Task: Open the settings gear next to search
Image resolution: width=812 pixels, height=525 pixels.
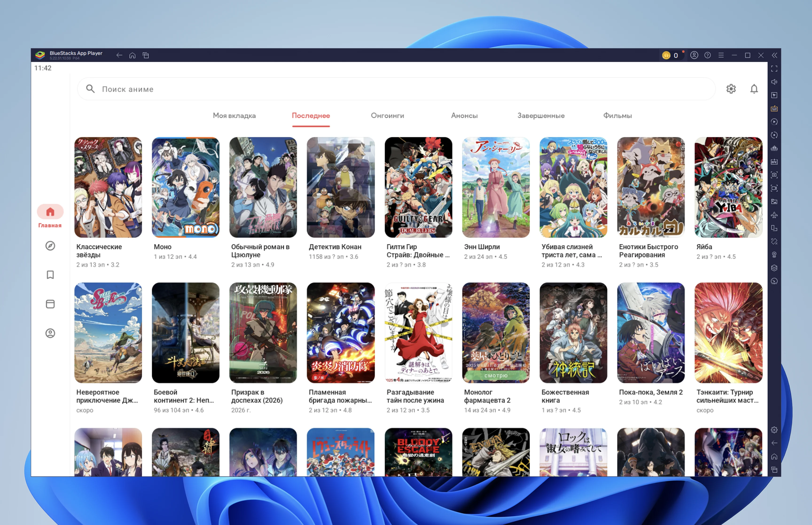Action: (731, 89)
